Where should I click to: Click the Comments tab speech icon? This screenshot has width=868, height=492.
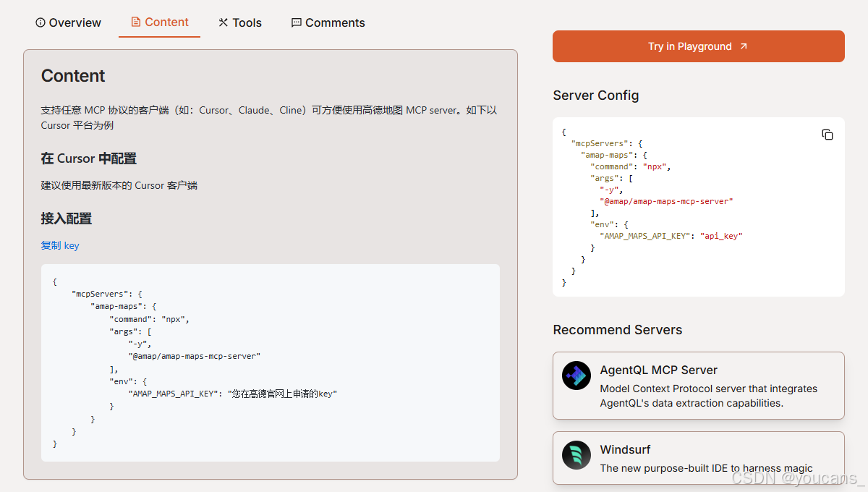tap(296, 23)
